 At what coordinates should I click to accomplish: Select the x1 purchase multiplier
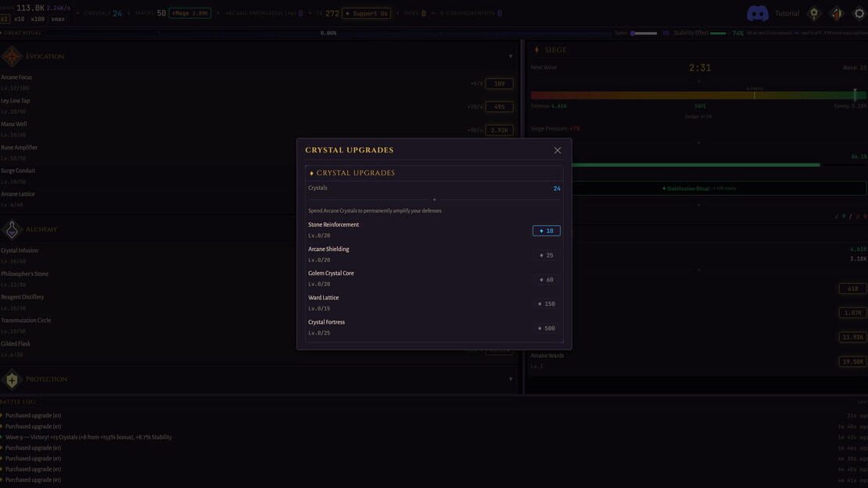click(5, 20)
